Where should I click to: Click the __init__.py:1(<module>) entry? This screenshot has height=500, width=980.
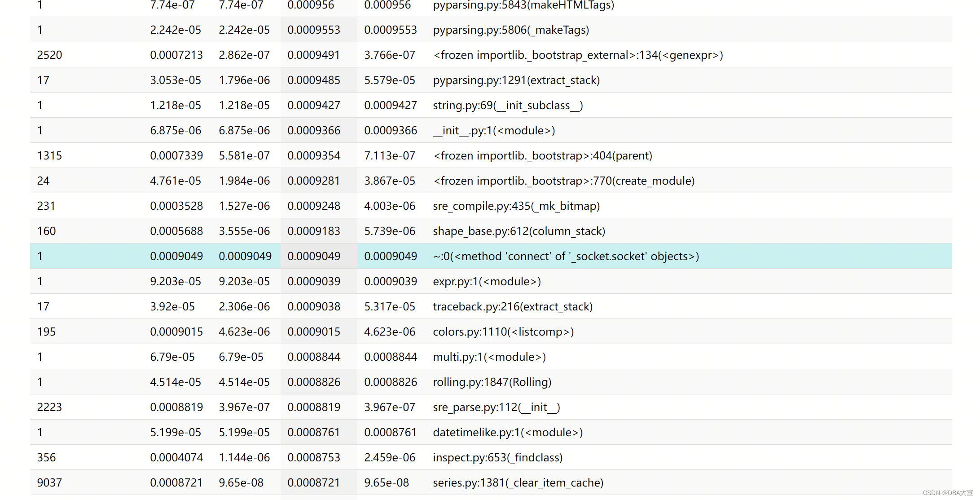tap(494, 130)
